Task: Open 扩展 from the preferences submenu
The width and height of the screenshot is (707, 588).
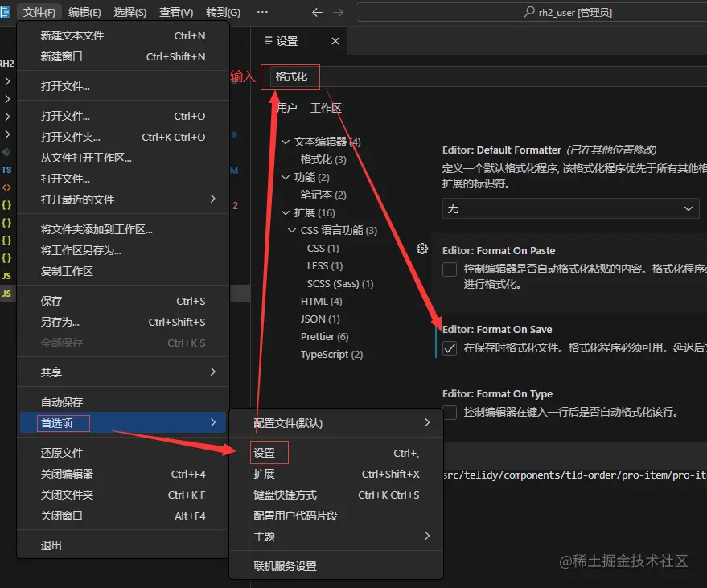Action: click(336, 474)
